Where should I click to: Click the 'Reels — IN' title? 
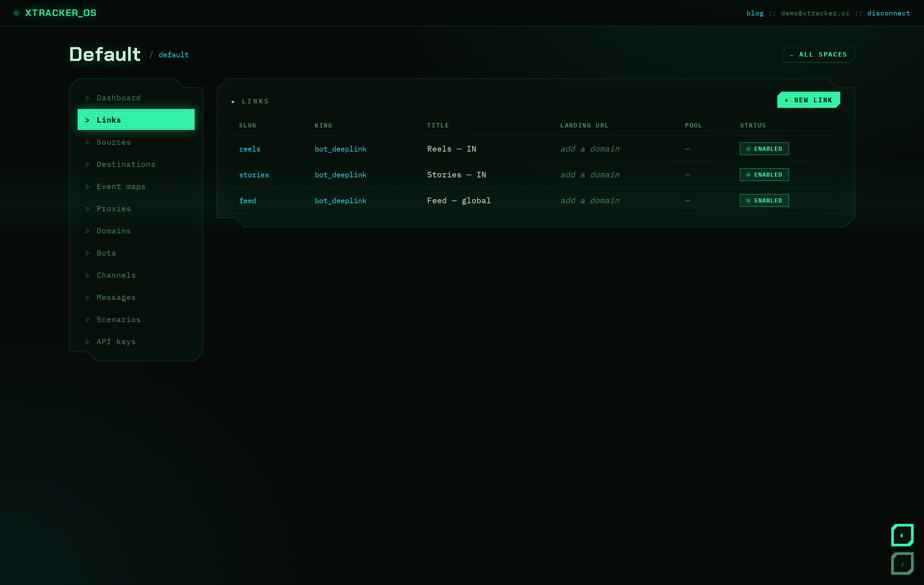(452, 149)
